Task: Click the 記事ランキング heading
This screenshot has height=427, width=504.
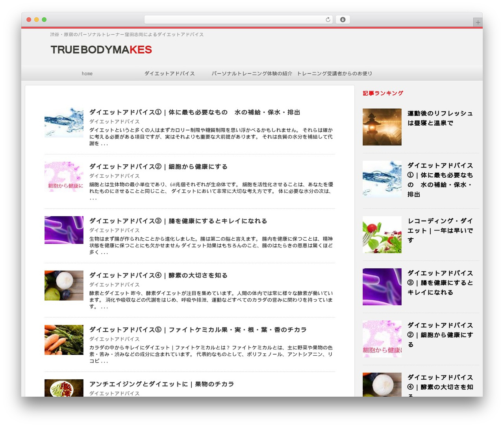Action: tap(383, 93)
